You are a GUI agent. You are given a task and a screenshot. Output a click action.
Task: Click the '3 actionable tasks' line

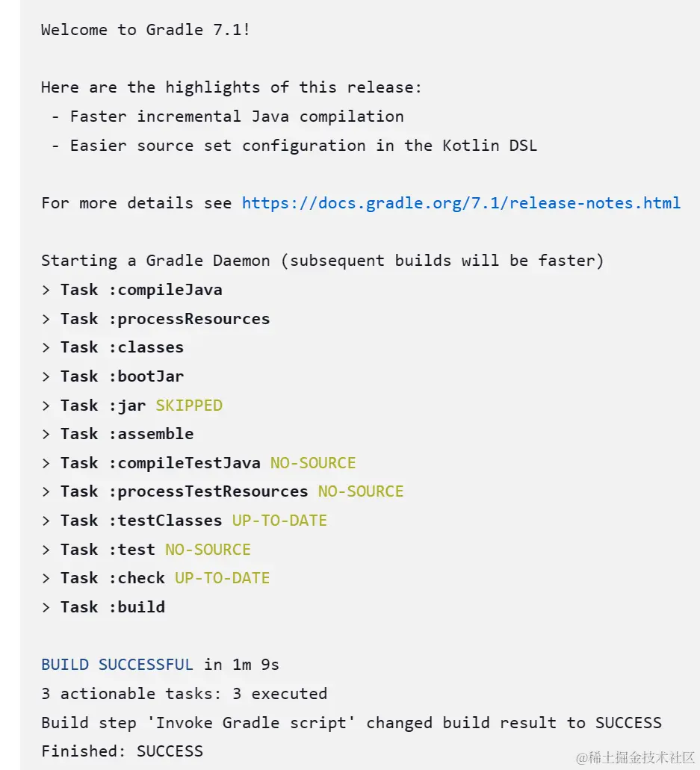184,694
